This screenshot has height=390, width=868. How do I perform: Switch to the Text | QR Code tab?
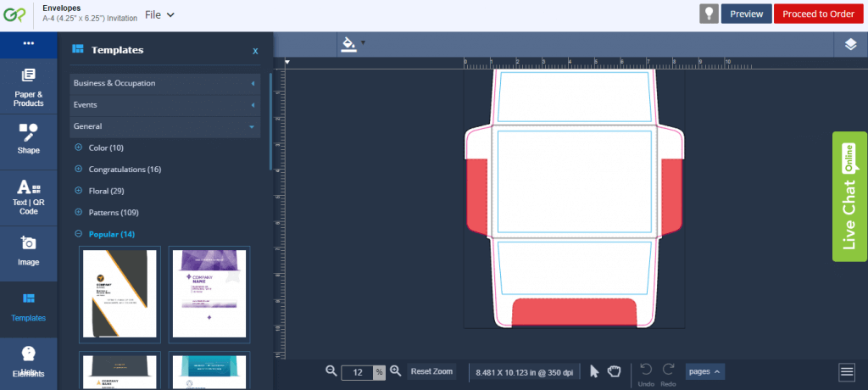tap(29, 196)
